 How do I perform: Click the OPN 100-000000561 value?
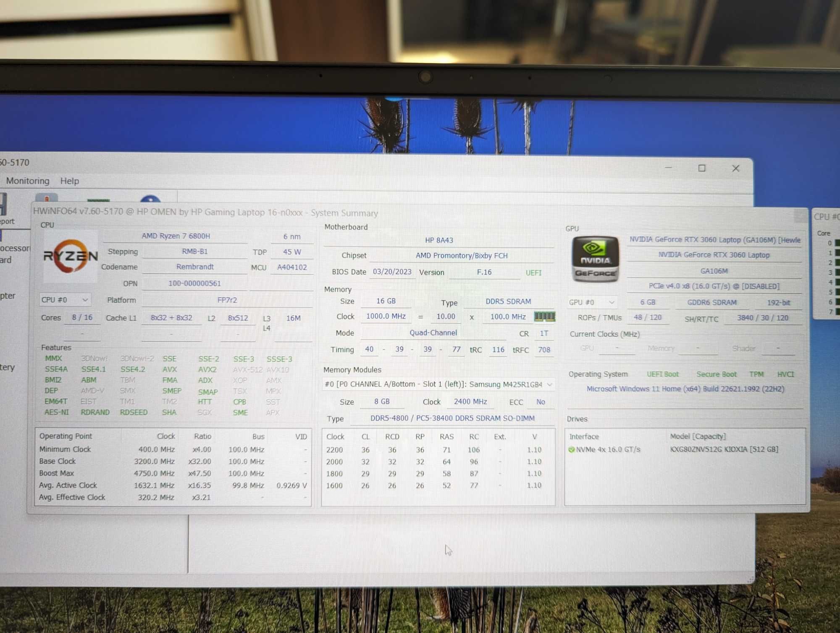tap(194, 284)
